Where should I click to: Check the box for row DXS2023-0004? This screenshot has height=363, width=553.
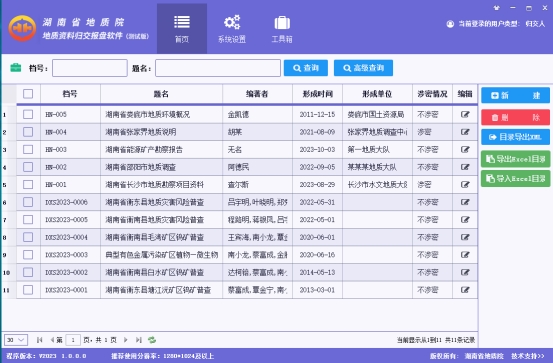point(28,237)
